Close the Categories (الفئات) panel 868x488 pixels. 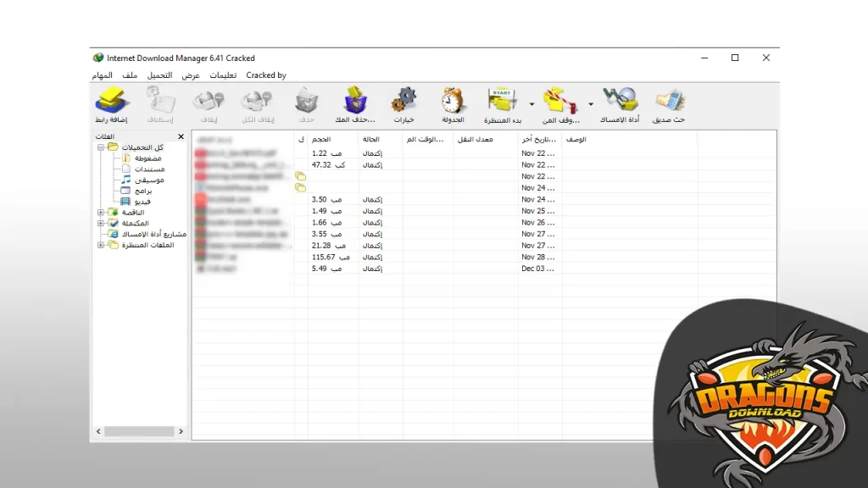click(x=181, y=136)
